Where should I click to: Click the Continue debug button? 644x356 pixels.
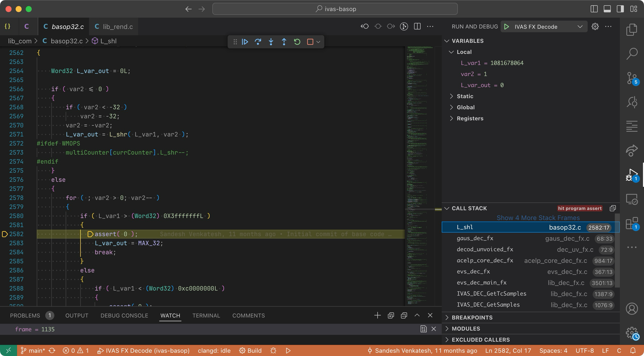coord(245,42)
